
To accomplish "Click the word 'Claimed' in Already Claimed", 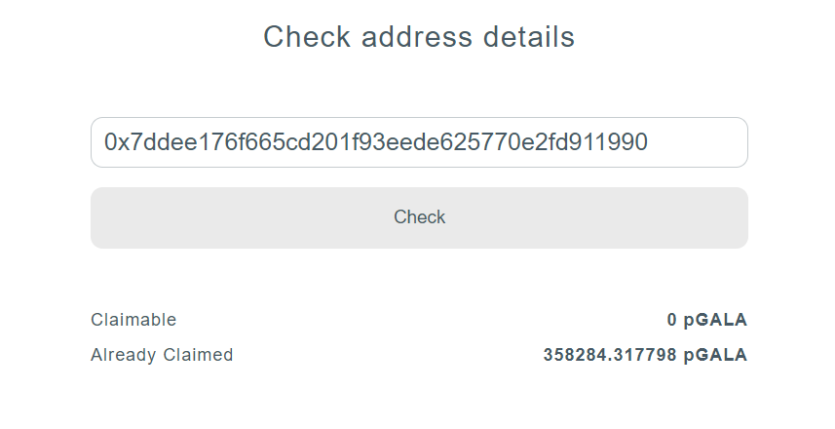I will 198,354.
